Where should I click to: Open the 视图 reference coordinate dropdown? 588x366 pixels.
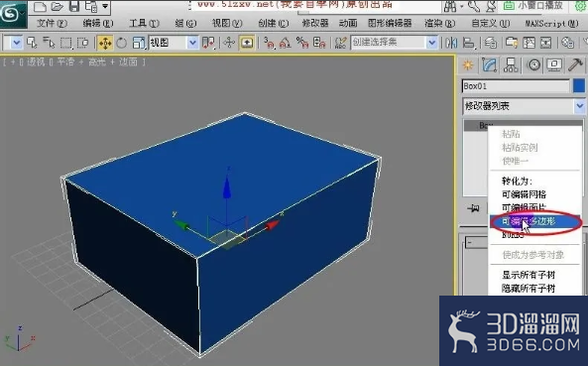pos(174,43)
